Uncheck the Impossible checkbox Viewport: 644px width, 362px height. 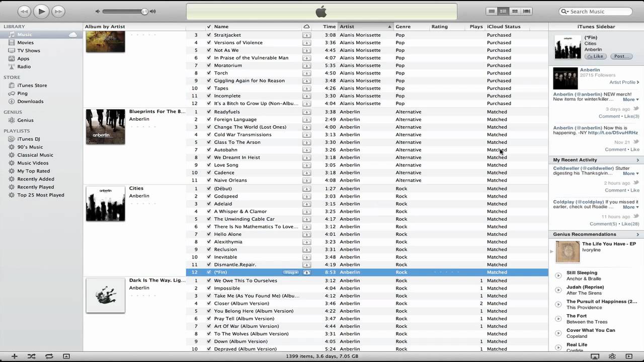tap(209, 288)
